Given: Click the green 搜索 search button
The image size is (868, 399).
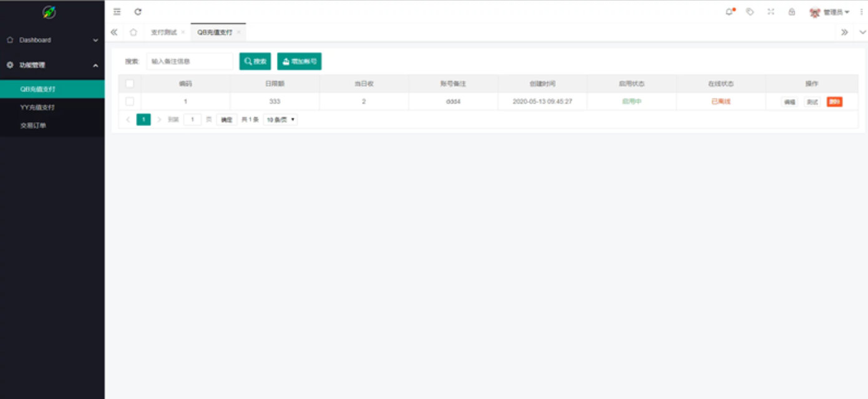Looking at the screenshot, I should tap(255, 61).
